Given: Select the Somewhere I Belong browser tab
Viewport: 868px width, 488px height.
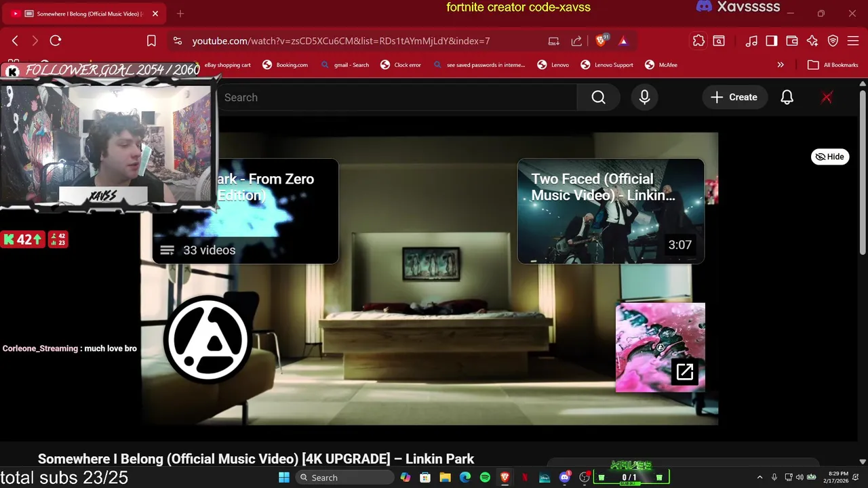Looking at the screenshot, I should coord(85,14).
